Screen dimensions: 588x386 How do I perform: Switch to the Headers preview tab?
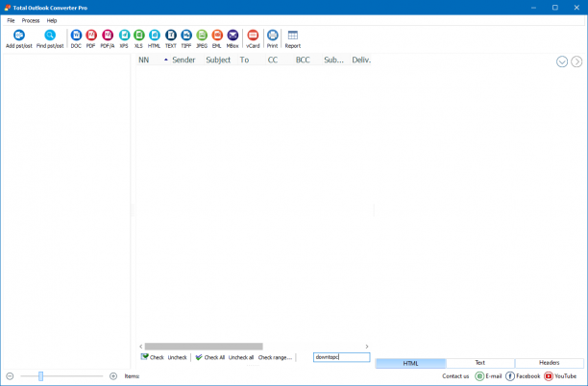[550, 363]
